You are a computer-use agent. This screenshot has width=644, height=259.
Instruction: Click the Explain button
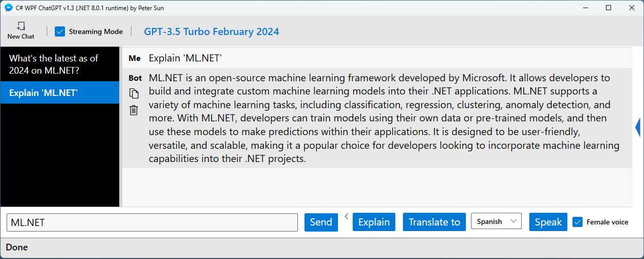pyautogui.click(x=374, y=222)
